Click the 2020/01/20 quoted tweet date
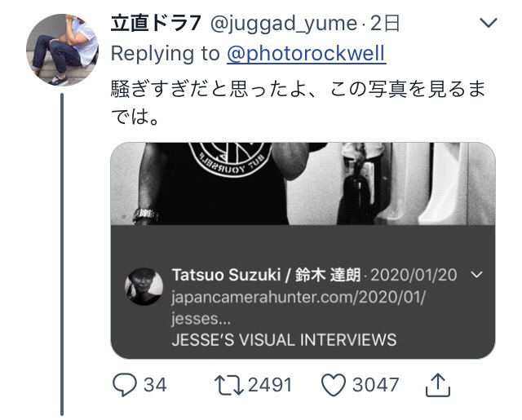Image resolution: width=522 pixels, height=420 pixels. pos(414,275)
